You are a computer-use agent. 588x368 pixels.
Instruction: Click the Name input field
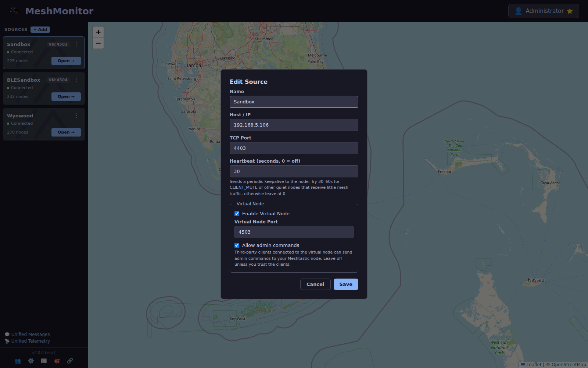tap(294, 102)
